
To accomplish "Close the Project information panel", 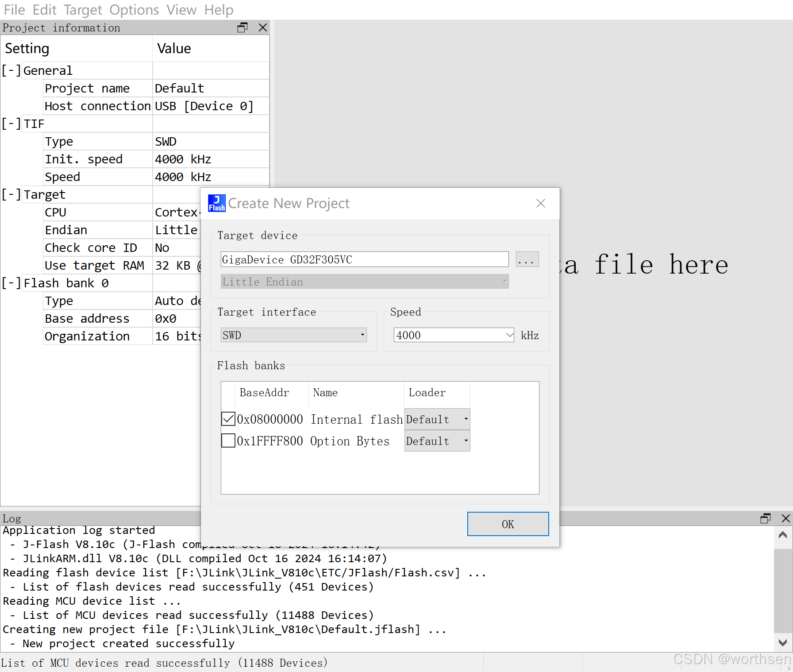I will click(263, 27).
